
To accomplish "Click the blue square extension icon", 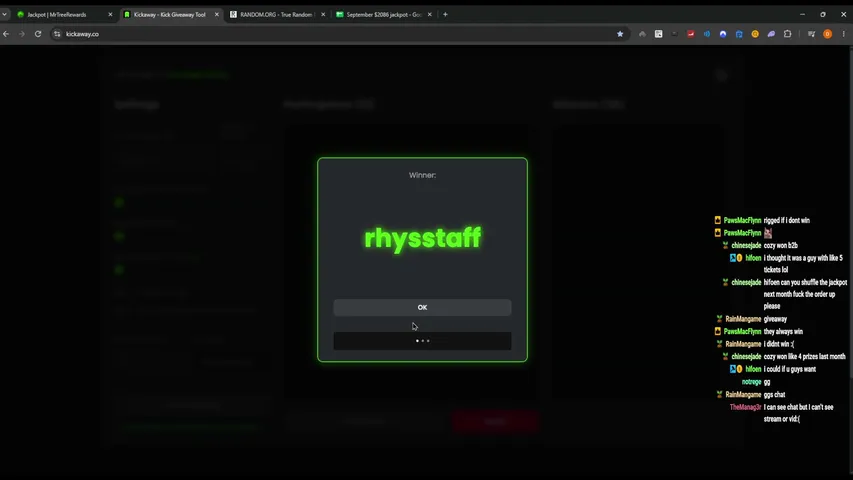I will (739, 34).
